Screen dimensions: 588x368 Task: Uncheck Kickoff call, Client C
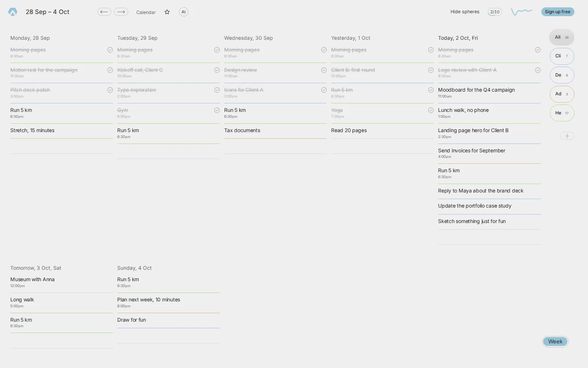[x=217, y=70]
